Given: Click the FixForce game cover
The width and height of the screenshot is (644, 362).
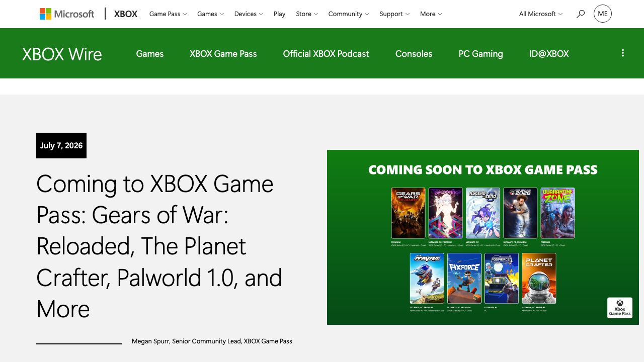Looking at the screenshot, I should [x=464, y=279].
